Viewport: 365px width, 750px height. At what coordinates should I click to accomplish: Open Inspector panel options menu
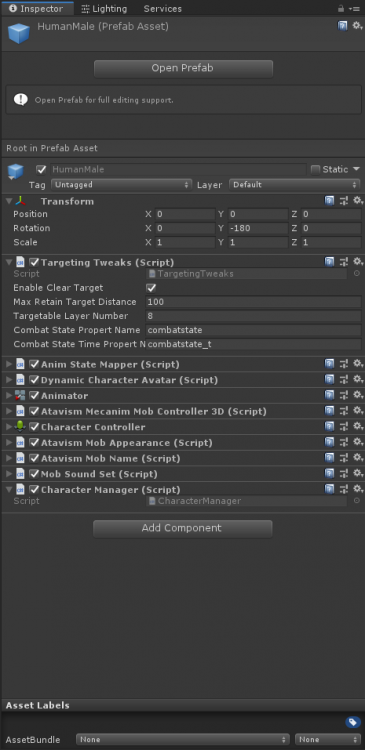354,9
